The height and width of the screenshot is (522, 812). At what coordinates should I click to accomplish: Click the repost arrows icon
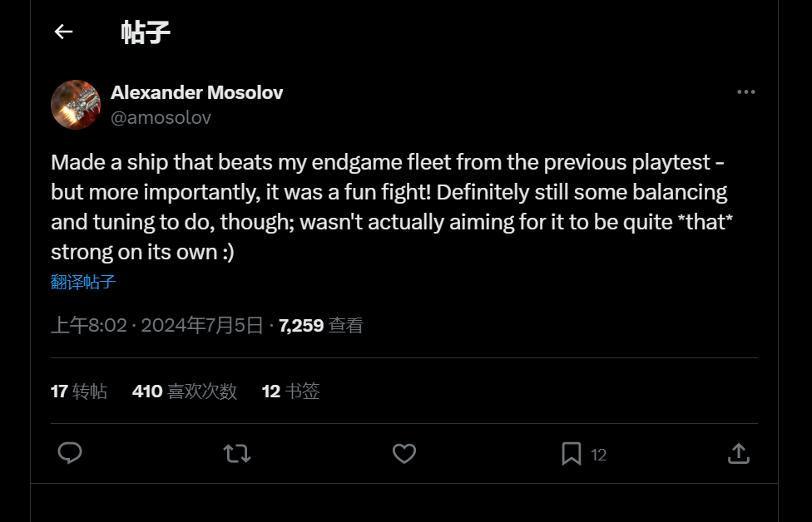[x=237, y=453]
